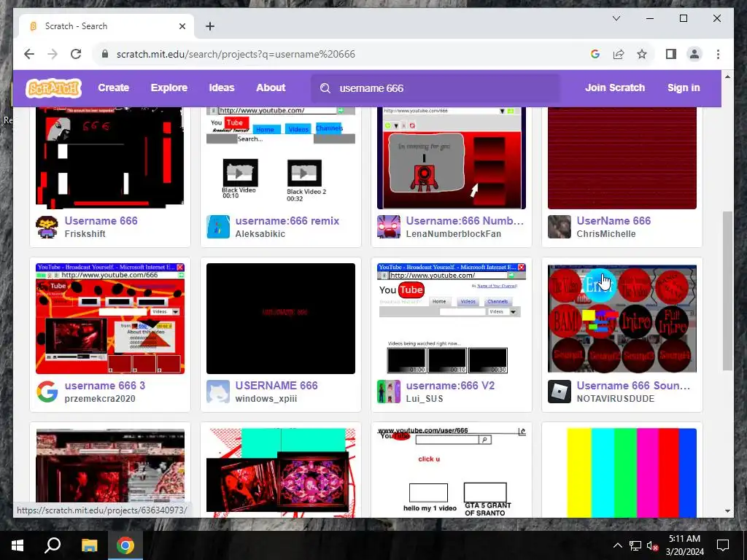Show hidden system tray icons

pos(617,545)
